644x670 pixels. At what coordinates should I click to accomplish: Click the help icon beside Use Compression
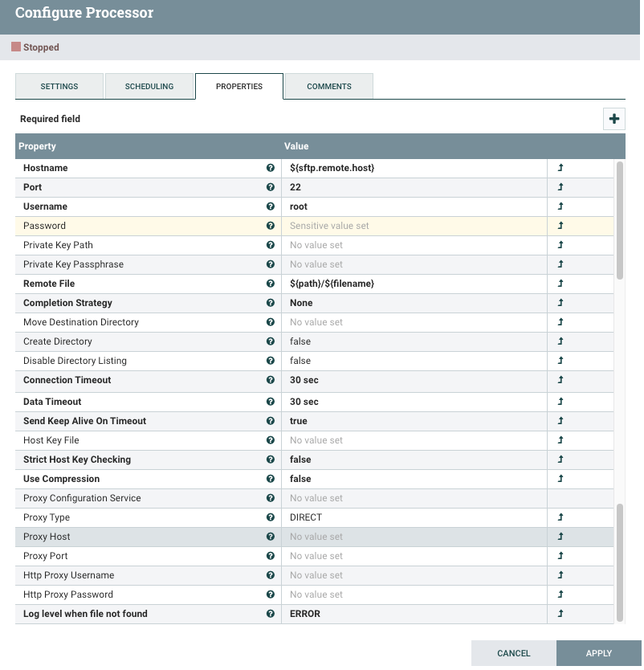(271, 479)
